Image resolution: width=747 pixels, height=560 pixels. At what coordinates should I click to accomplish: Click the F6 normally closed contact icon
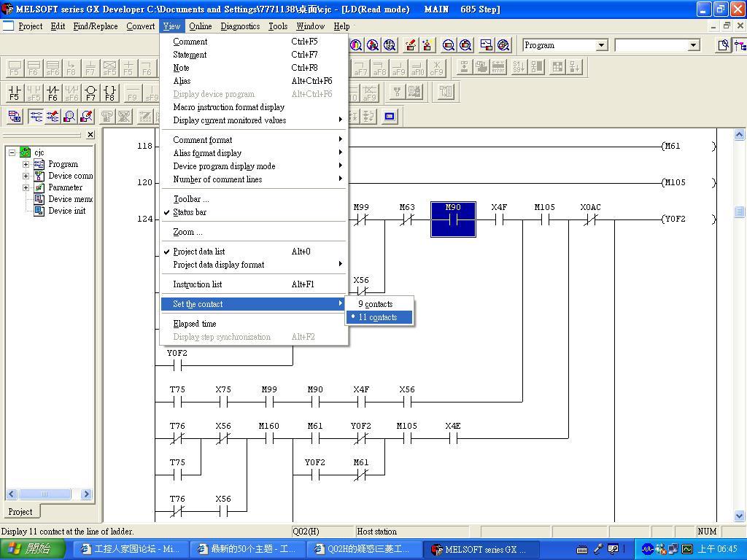53,93
